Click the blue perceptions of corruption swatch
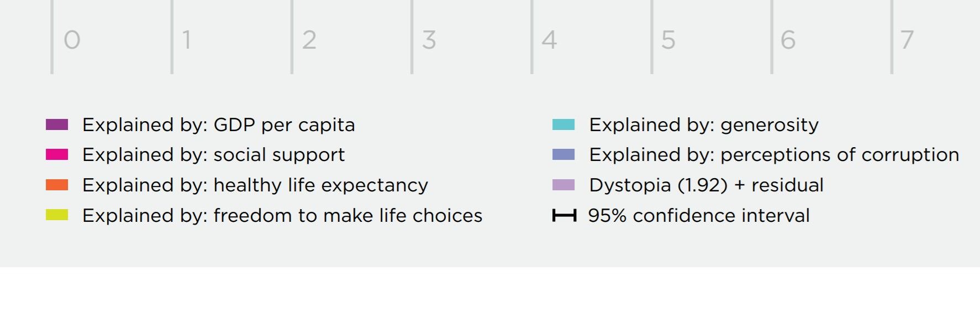The height and width of the screenshot is (312, 980). click(563, 154)
